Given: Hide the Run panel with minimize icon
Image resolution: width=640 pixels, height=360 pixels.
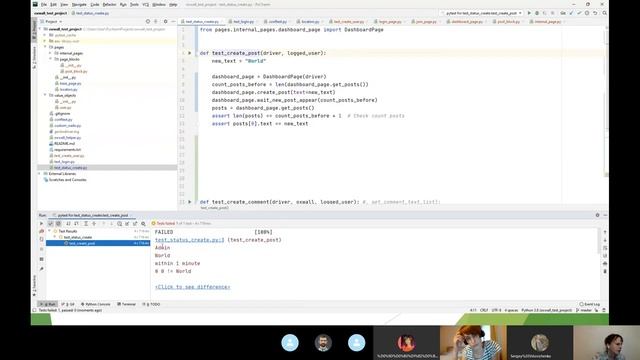Looking at the screenshot, I should (x=605, y=215).
